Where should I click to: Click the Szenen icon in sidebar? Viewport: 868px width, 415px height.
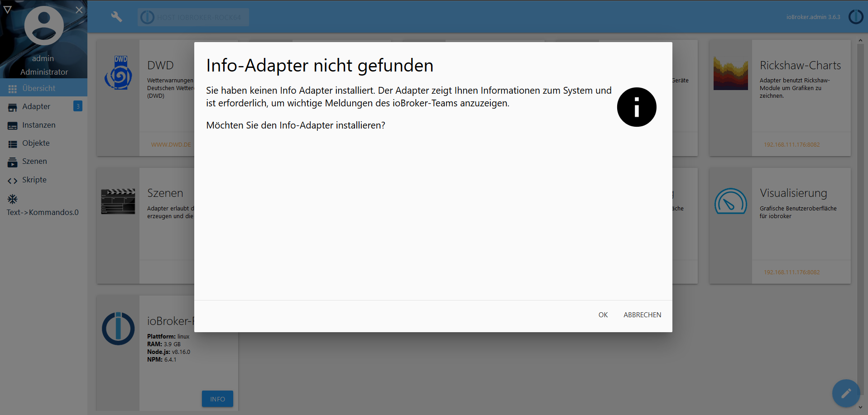[x=12, y=162]
